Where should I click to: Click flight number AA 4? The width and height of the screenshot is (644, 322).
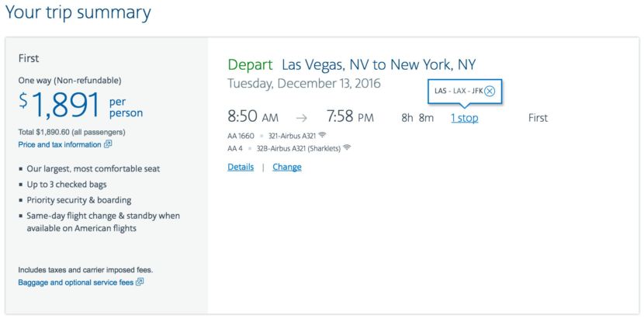tap(235, 147)
